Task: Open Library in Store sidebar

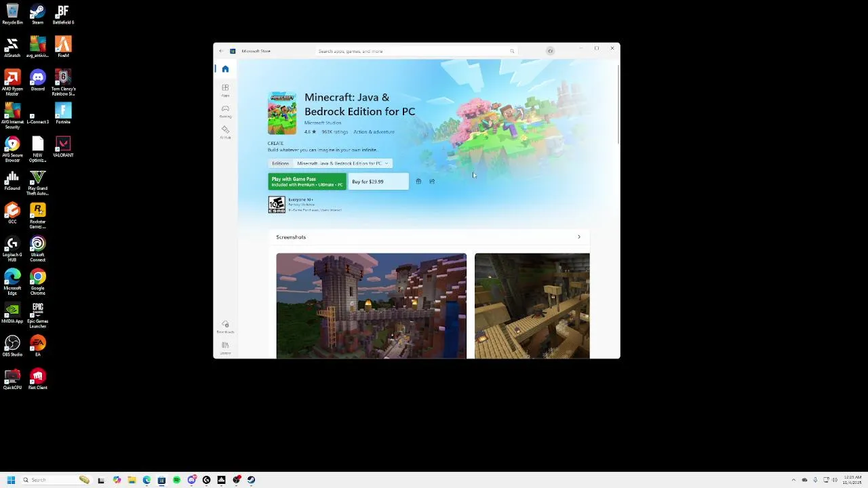Action: pos(225,348)
